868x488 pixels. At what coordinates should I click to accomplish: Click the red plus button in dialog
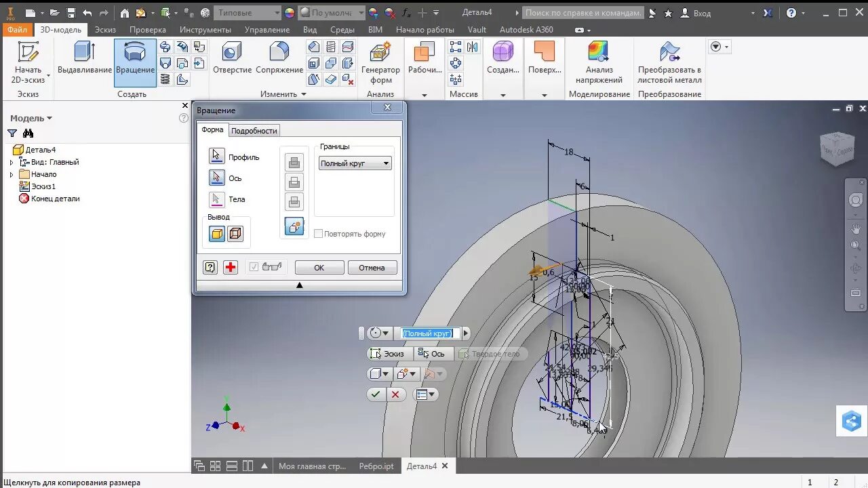tap(231, 267)
